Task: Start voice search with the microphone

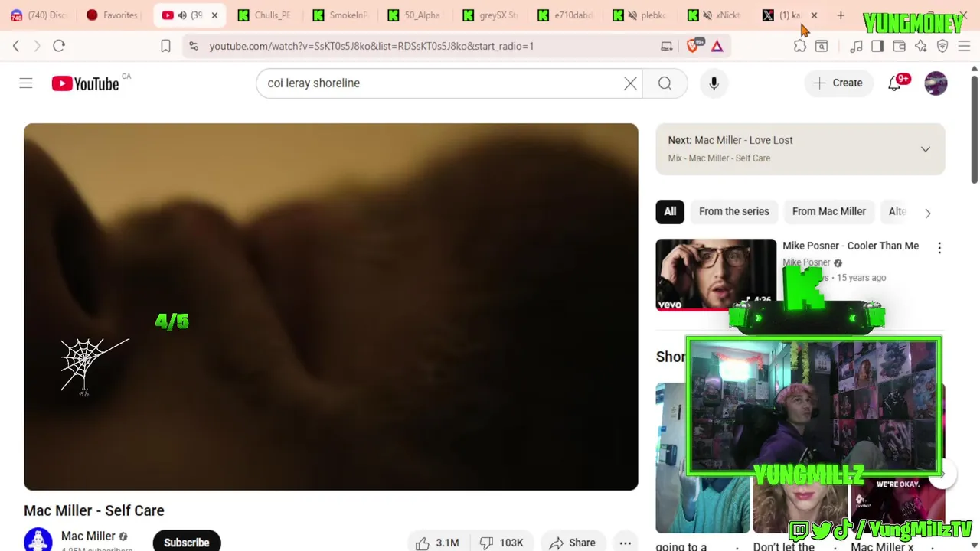Action: coord(714,83)
